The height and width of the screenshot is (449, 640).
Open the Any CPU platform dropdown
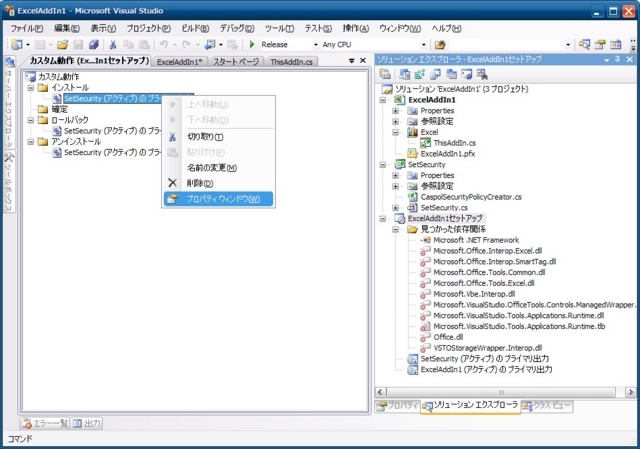click(423, 44)
